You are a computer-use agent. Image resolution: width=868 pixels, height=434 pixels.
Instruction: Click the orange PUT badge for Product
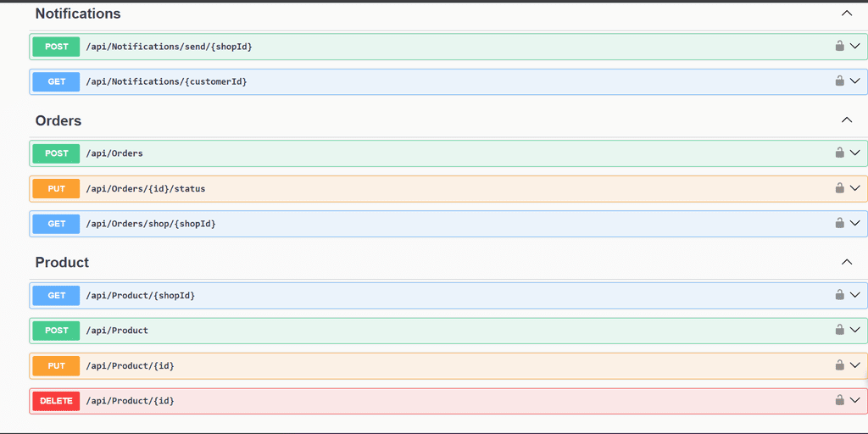coord(56,366)
